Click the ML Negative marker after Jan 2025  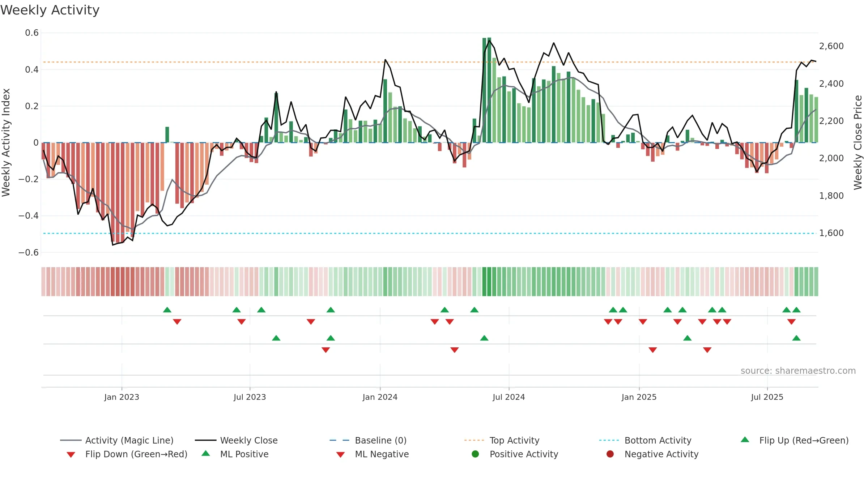pyautogui.click(x=653, y=350)
